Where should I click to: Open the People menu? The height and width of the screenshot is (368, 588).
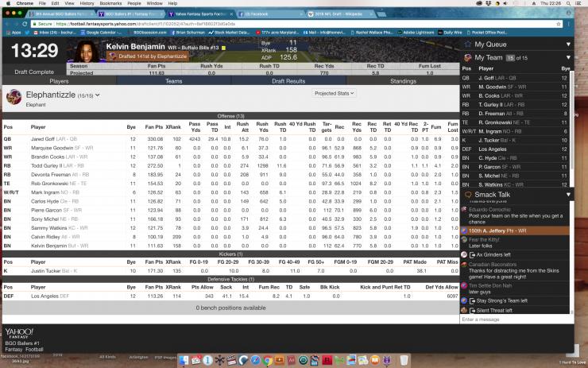[x=134, y=3]
